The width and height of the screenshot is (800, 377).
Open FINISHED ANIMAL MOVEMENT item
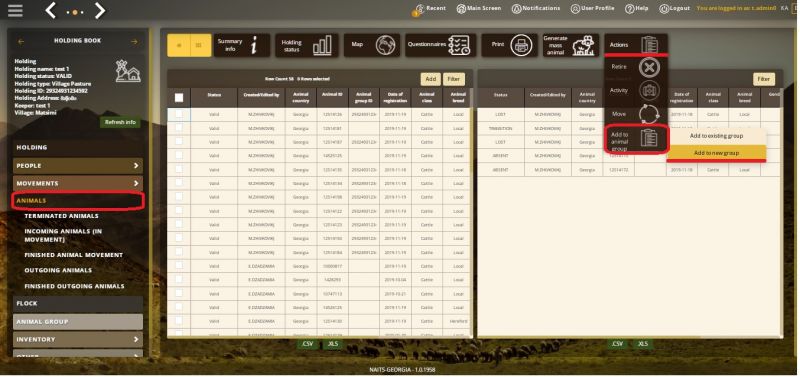[x=73, y=255]
